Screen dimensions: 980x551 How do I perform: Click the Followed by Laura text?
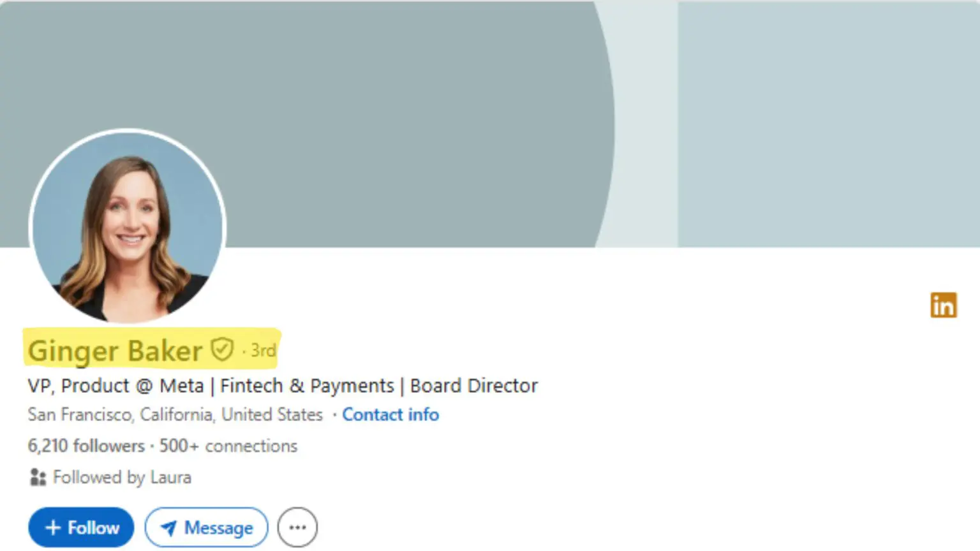tap(122, 477)
